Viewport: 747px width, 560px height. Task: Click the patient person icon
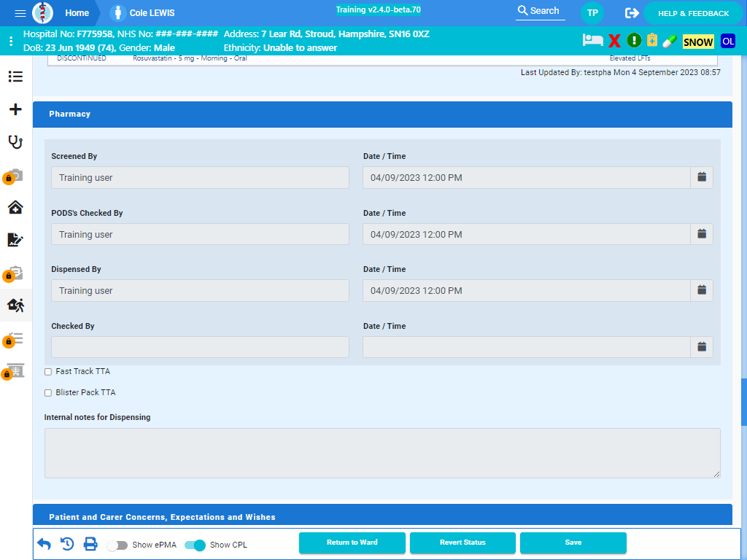point(117,13)
